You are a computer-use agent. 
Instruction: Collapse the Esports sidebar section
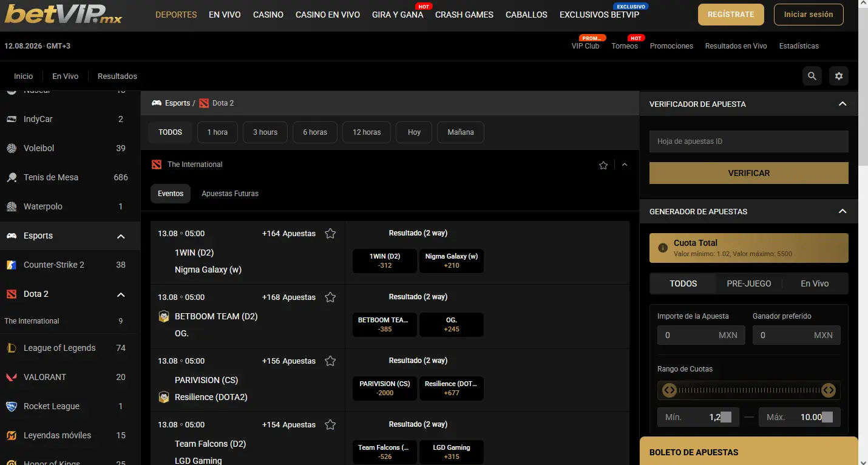click(121, 236)
